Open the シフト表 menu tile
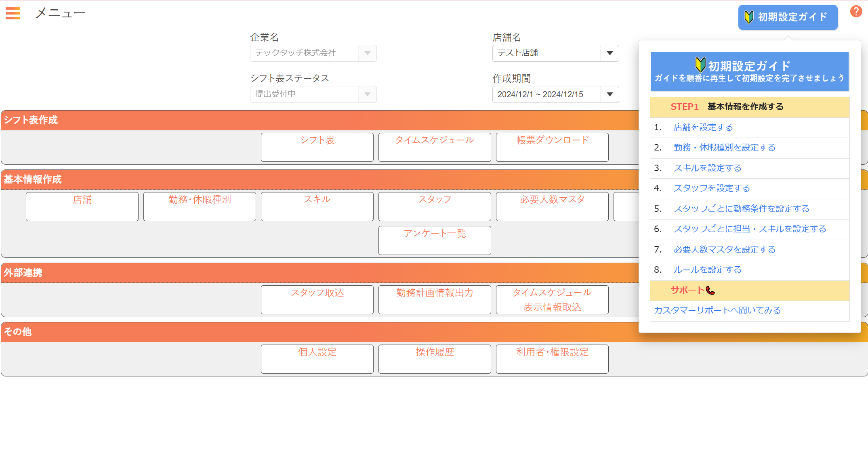 click(317, 147)
